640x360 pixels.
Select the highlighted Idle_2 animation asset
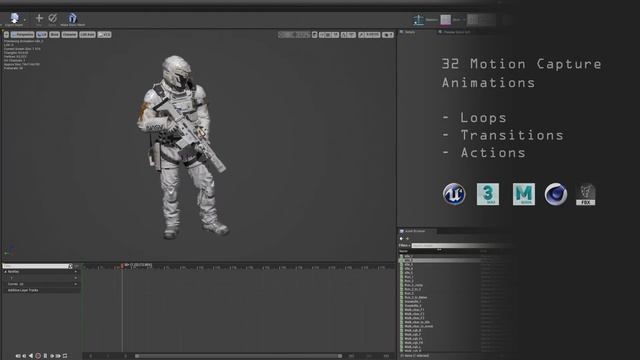(x=409, y=260)
